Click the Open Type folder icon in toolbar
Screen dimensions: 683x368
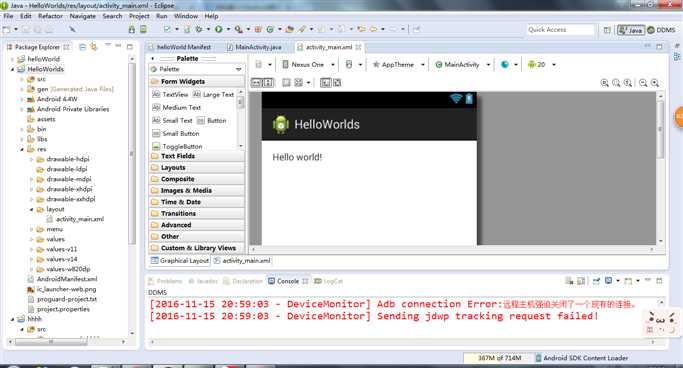pos(290,29)
